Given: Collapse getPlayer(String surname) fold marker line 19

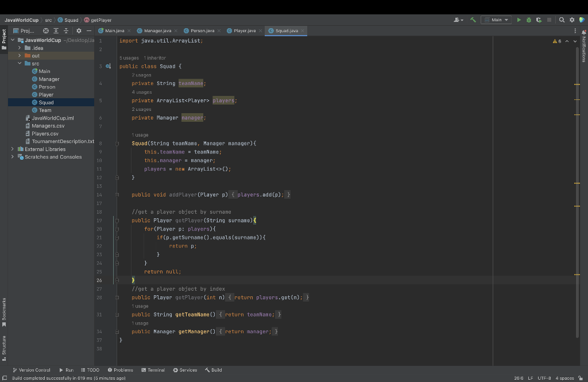Looking at the screenshot, I should coord(117,221).
